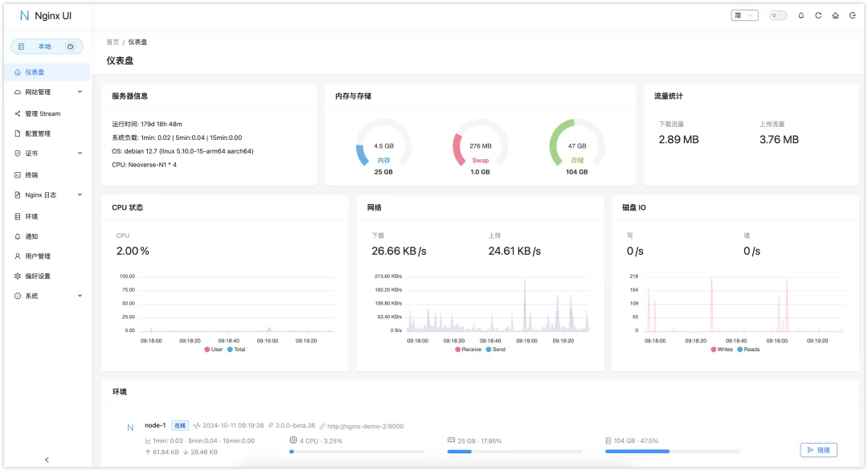Screen dimensions: 868x471
Task: Expand the 证书 submenu chevron
Action: click(x=80, y=153)
